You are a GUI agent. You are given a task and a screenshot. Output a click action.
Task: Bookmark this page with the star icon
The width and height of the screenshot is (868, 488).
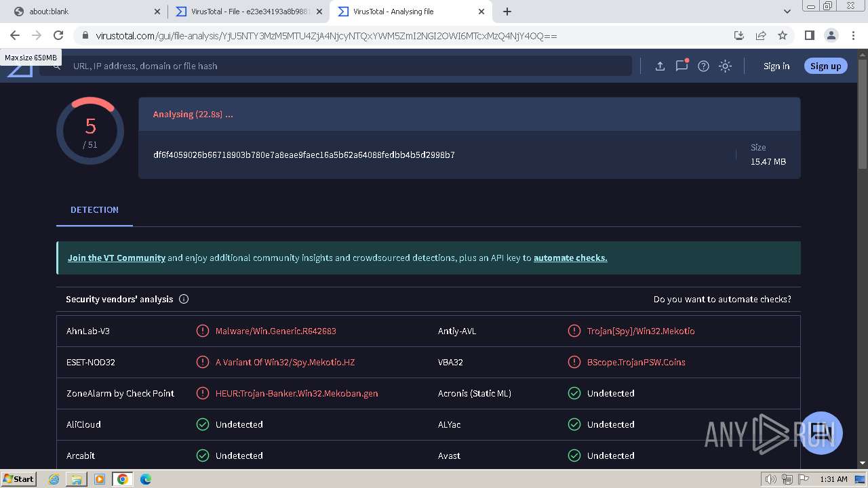783,35
